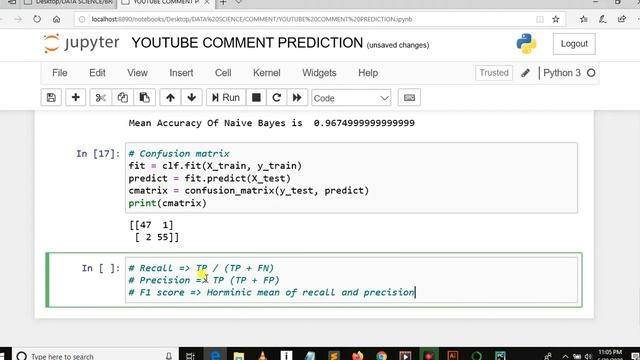This screenshot has height=360, width=640.
Task: Open the File menu
Action: point(60,73)
